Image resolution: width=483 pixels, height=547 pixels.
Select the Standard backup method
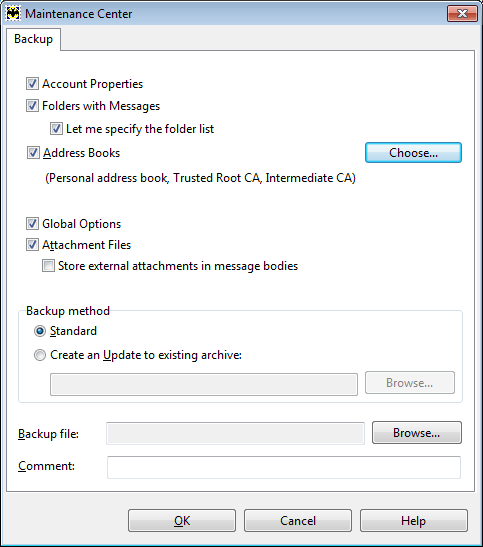40,331
